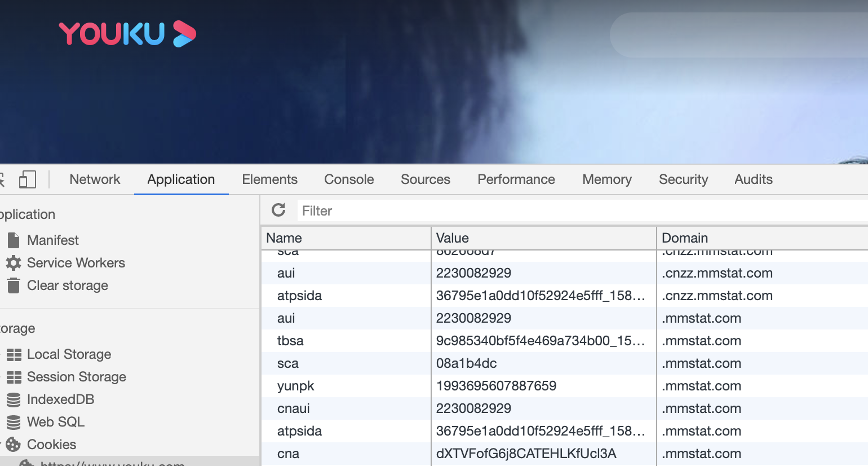Sort cookies by Value column header
868x466 pixels.
(x=544, y=238)
